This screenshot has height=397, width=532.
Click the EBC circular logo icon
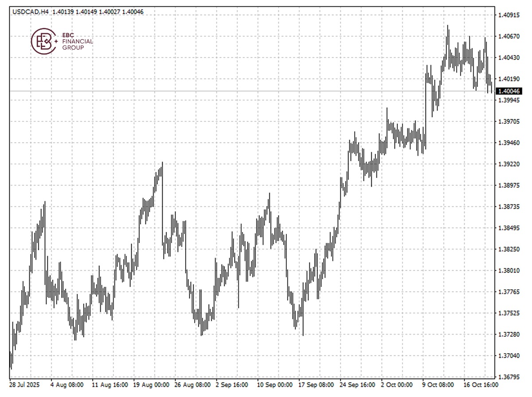tap(43, 41)
